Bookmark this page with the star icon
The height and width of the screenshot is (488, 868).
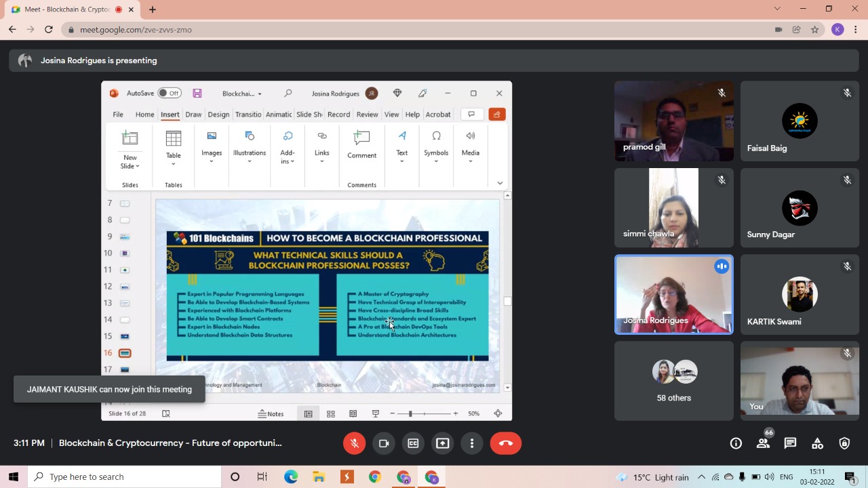click(814, 30)
